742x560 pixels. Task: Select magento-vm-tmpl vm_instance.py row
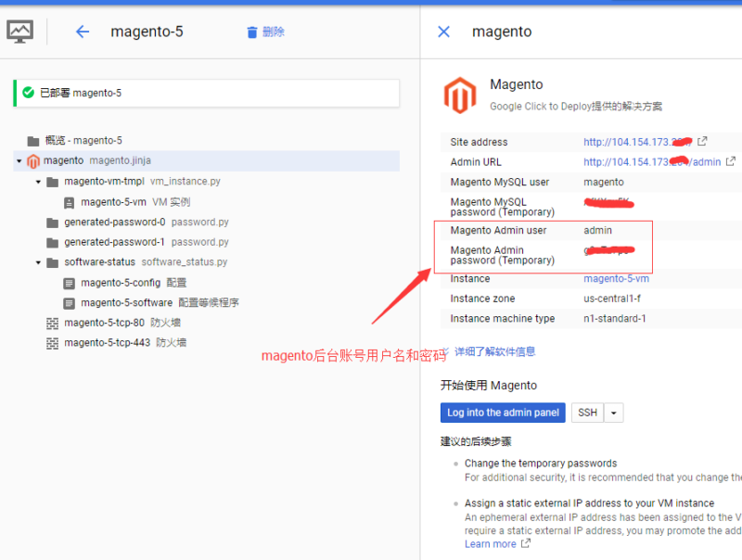pyautogui.click(x=206, y=182)
